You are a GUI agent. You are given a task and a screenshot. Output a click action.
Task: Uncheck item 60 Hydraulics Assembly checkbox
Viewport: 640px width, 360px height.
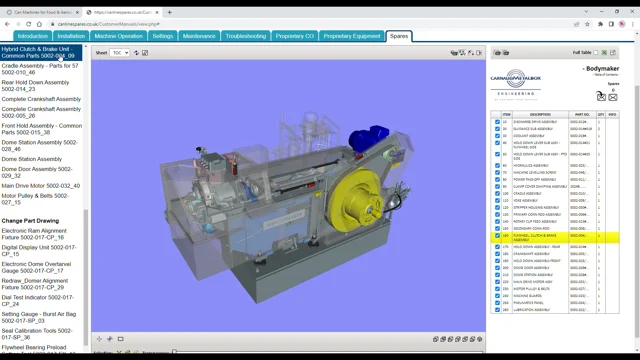pos(497,165)
